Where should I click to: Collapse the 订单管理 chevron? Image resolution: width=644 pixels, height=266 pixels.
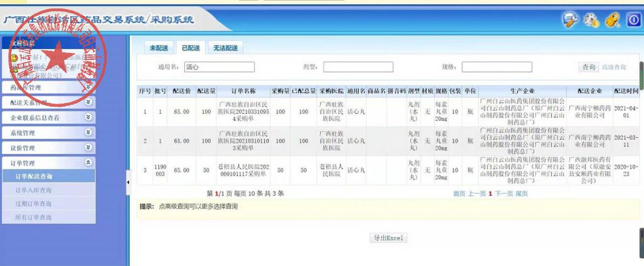click(88, 162)
